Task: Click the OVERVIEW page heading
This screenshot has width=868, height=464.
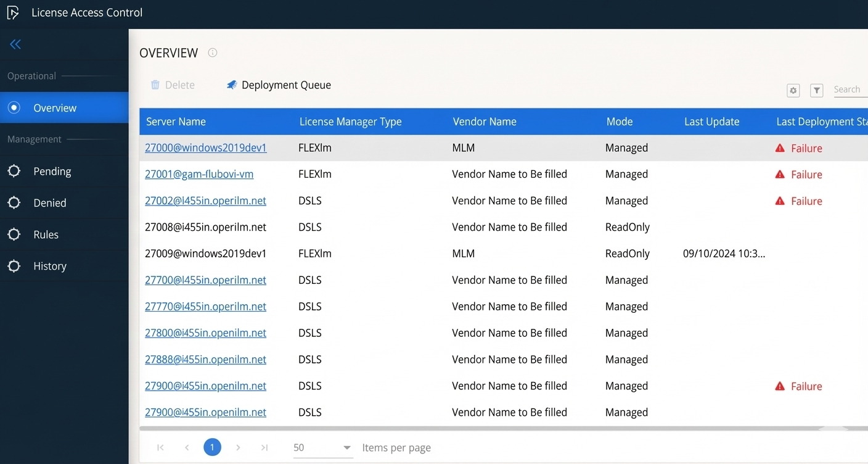Action: (169, 53)
